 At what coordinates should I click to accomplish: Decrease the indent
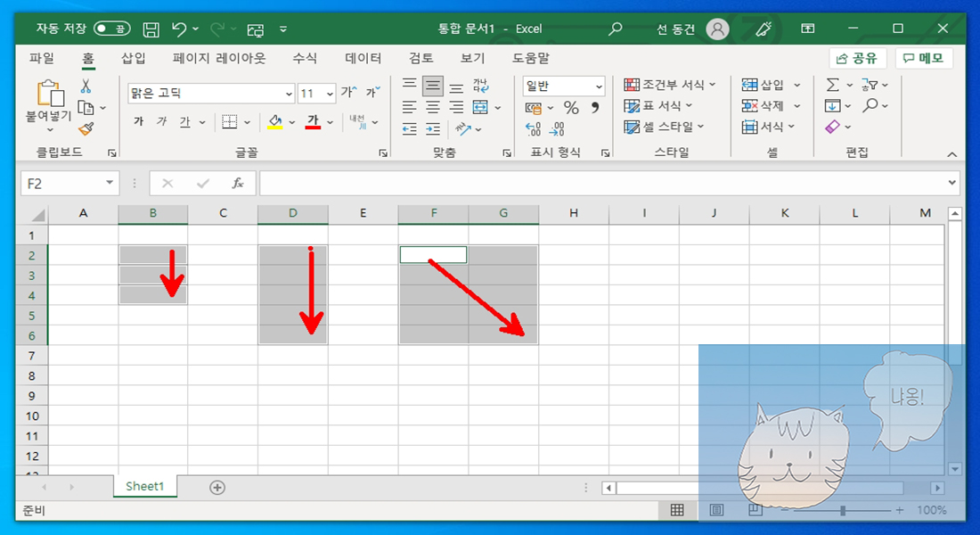pyautogui.click(x=410, y=129)
